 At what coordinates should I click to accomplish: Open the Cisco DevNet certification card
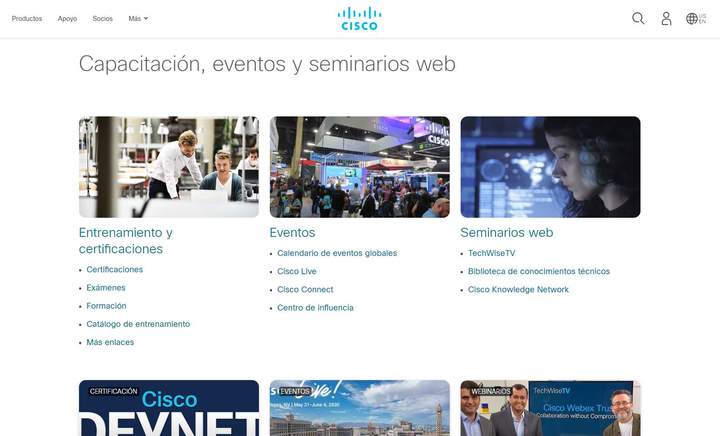tap(168, 408)
